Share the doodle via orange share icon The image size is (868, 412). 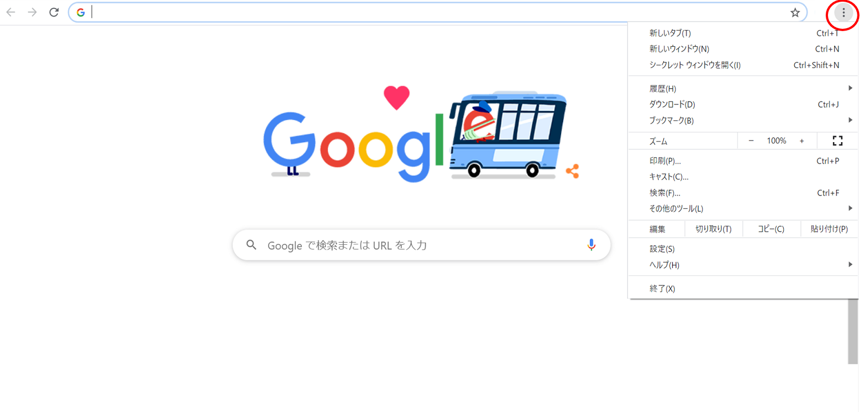tap(572, 172)
